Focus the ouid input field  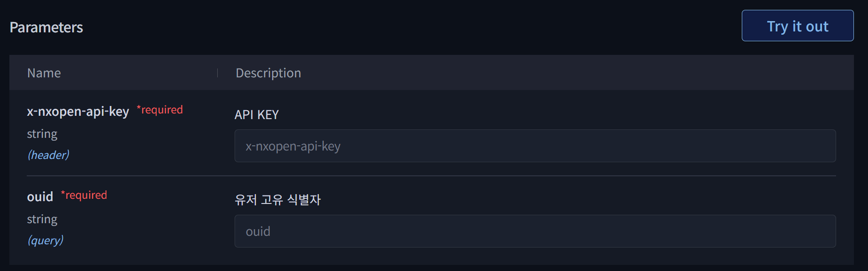(535, 231)
